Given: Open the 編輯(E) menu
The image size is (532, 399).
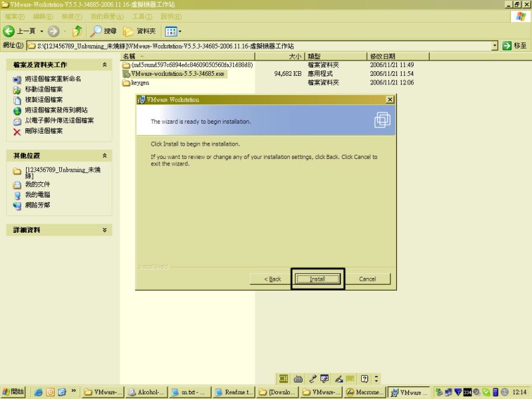Looking at the screenshot, I should (43, 16).
